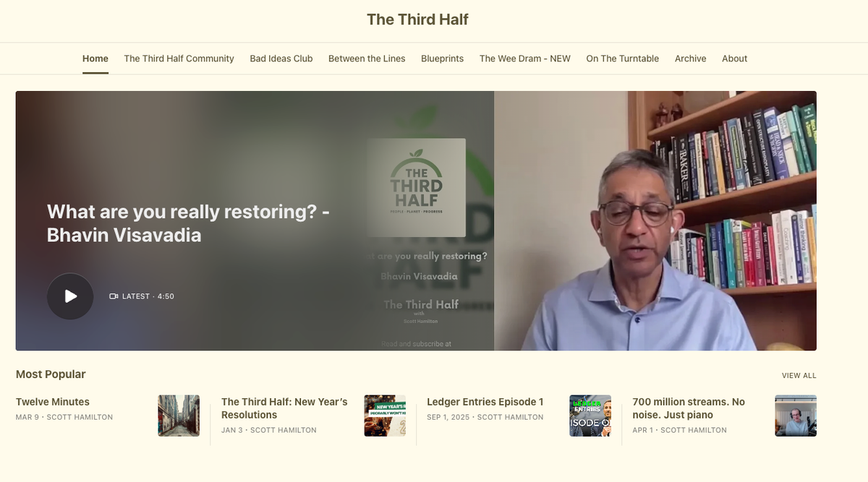This screenshot has height=482, width=868.
Task: Open the Archive tab
Action: (691, 59)
